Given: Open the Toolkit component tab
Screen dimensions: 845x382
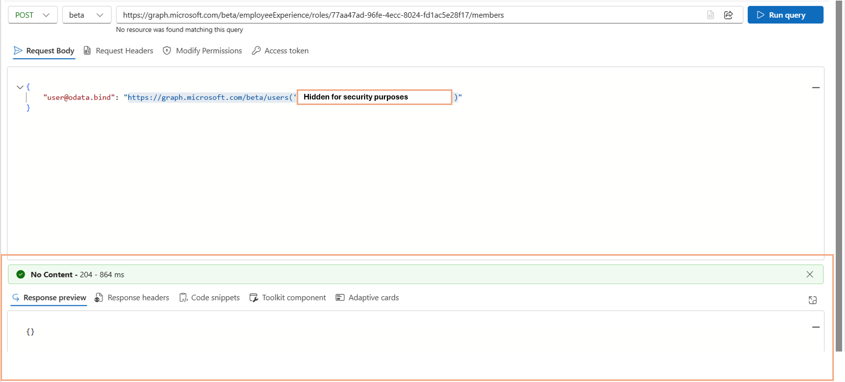Looking at the screenshot, I should (288, 298).
